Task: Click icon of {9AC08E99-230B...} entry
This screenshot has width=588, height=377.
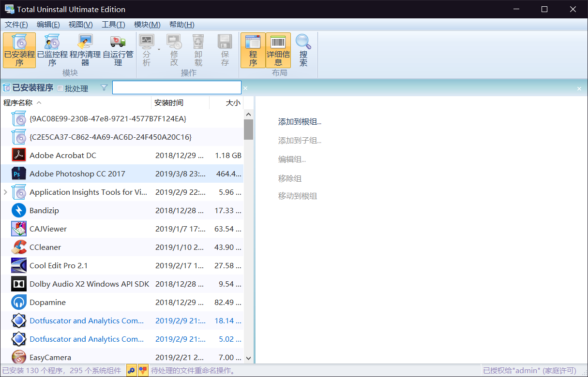Action: point(19,118)
